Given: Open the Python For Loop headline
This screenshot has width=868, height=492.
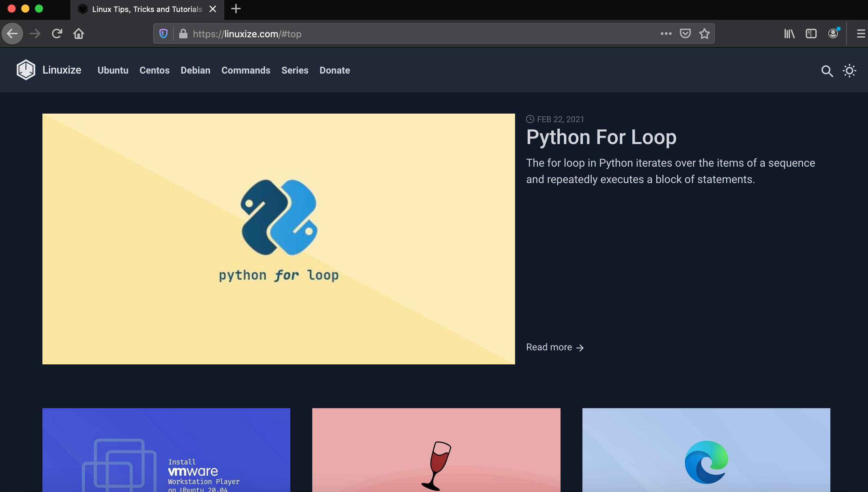Looking at the screenshot, I should (x=601, y=137).
